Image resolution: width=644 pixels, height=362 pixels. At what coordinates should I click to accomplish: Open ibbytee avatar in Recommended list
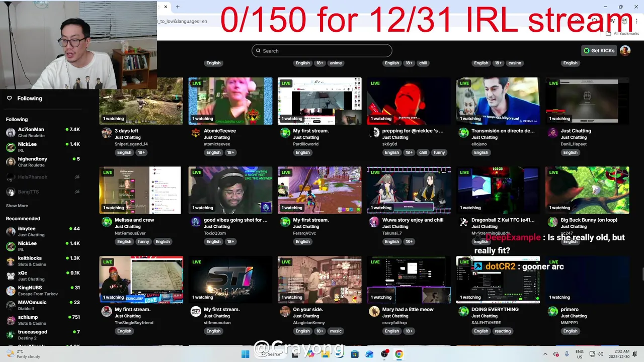[11, 232]
